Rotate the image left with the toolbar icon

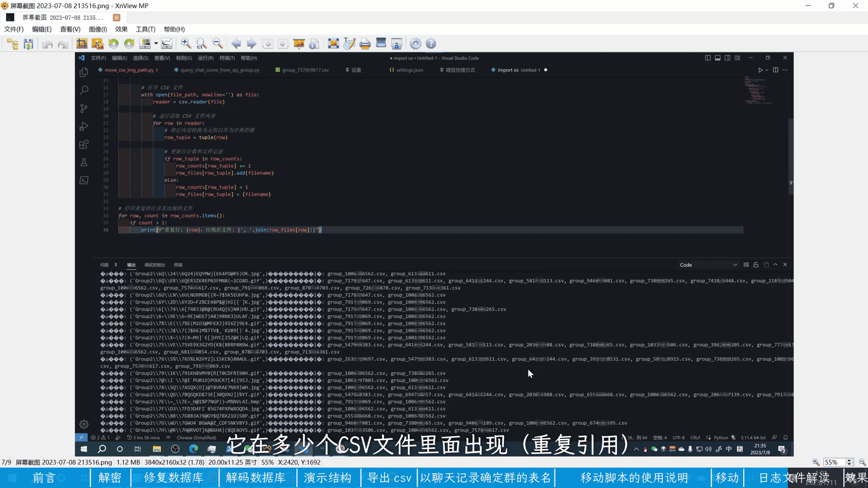click(113, 44)
